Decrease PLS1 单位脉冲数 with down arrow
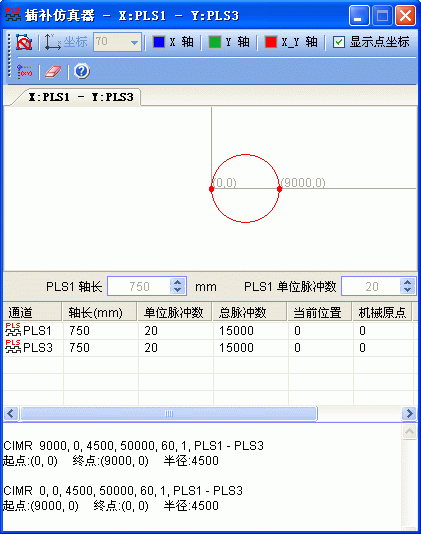This screenshot has height=534, width=421. pyautogui.click(x=408, y=290)
